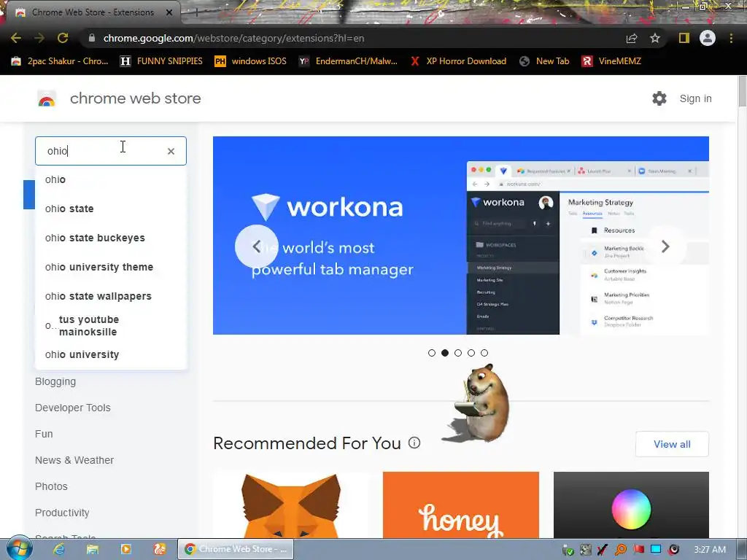Select fourth carousel indicator dot
This screenshot has height=560, width=747.
tap(471, 353)
